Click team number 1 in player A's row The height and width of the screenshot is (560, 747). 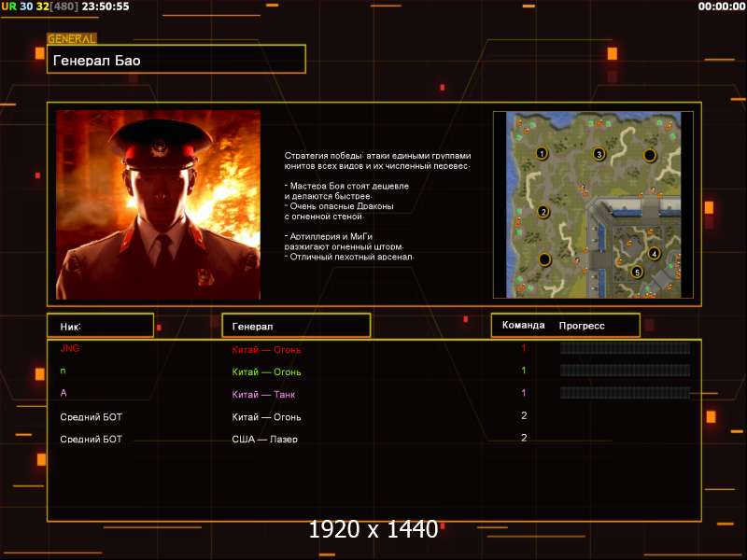pos(524,393)
